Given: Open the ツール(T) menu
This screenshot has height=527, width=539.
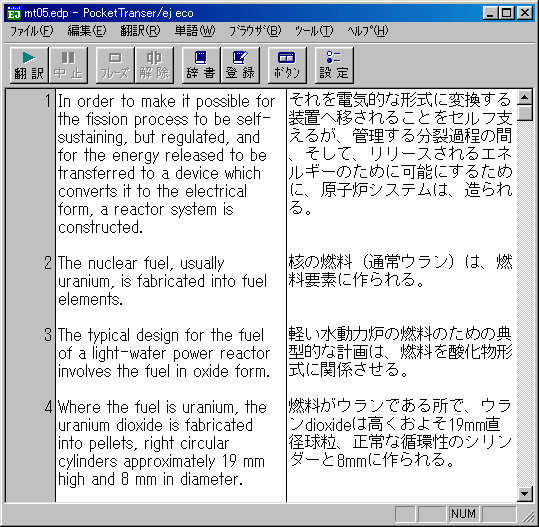Looking at the screenshot, I should (x=314, y=31).
